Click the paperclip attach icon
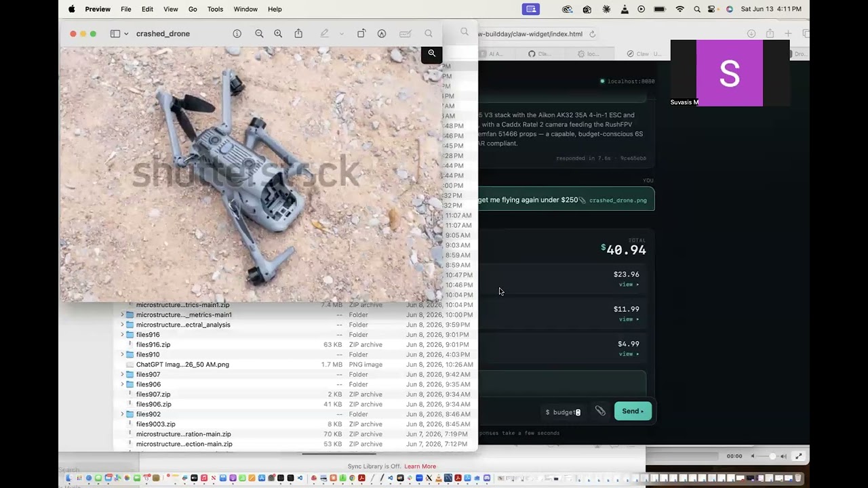 coord(600,411)
